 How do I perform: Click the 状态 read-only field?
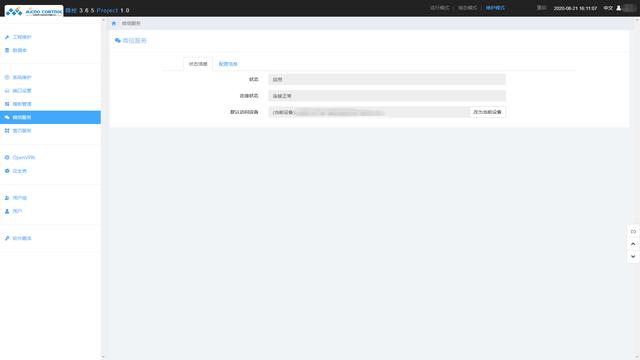click(387, 79)
